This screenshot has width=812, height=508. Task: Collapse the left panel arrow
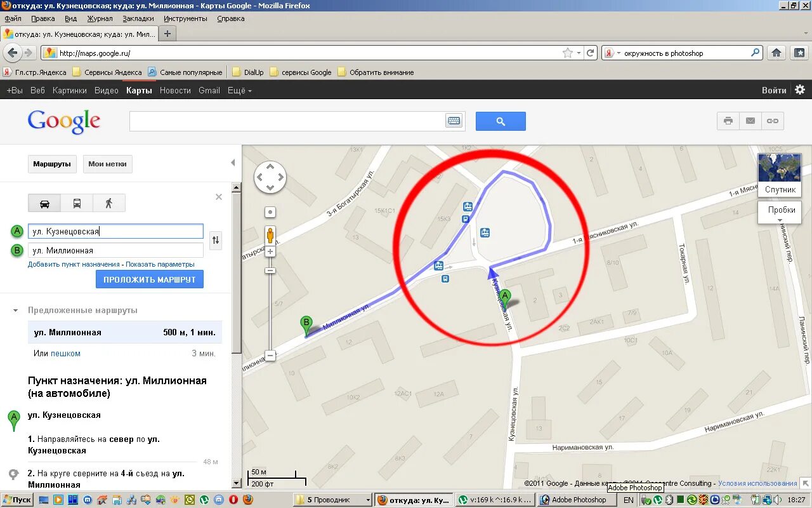233,163
